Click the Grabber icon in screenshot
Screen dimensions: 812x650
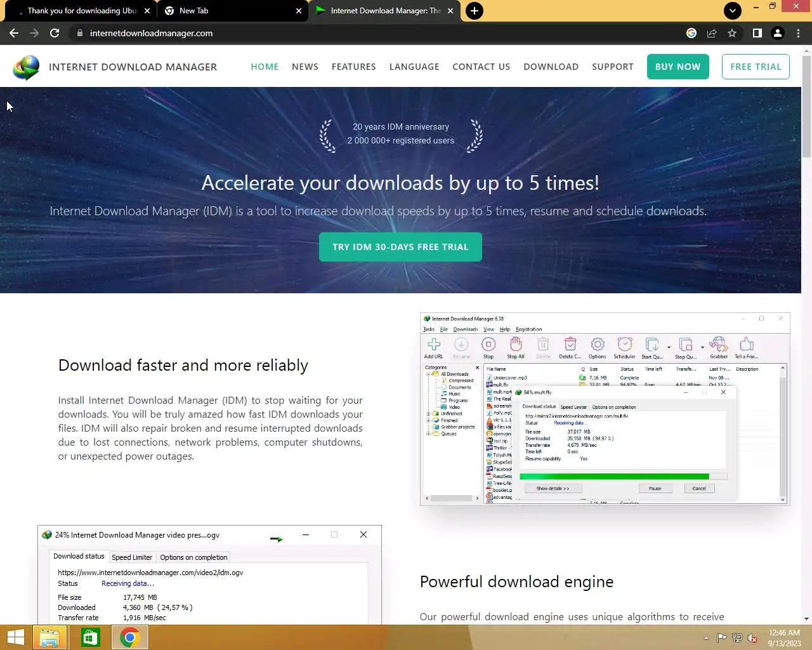pyautogui.click(x=719, y=348)
